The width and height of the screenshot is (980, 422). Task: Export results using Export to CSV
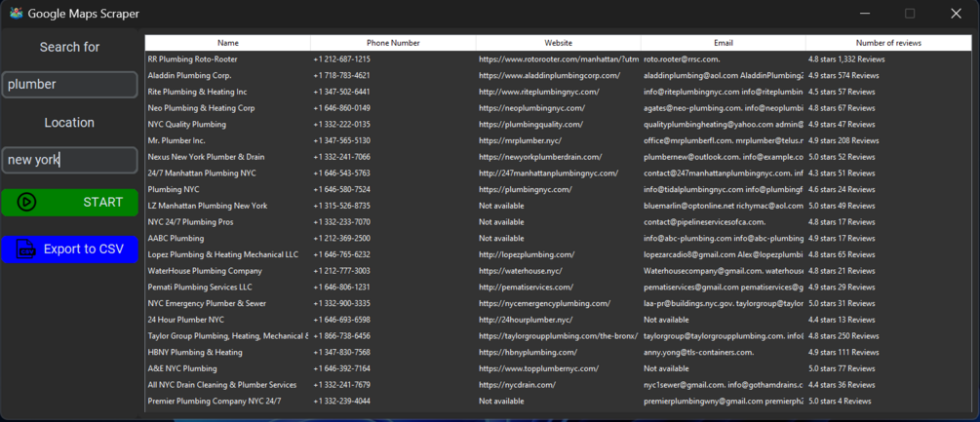(69, 249)
